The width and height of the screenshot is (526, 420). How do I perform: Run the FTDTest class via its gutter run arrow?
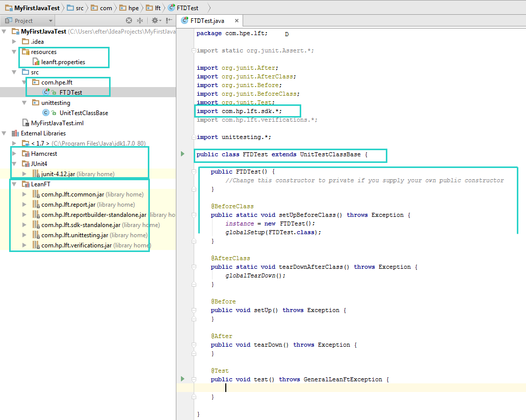point(182,154)
